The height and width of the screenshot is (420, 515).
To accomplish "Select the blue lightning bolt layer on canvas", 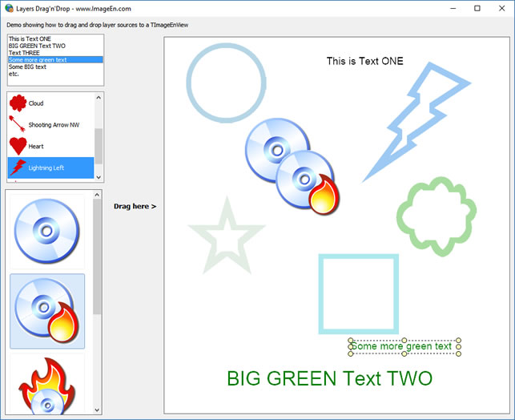I will [x=416, y=123].
